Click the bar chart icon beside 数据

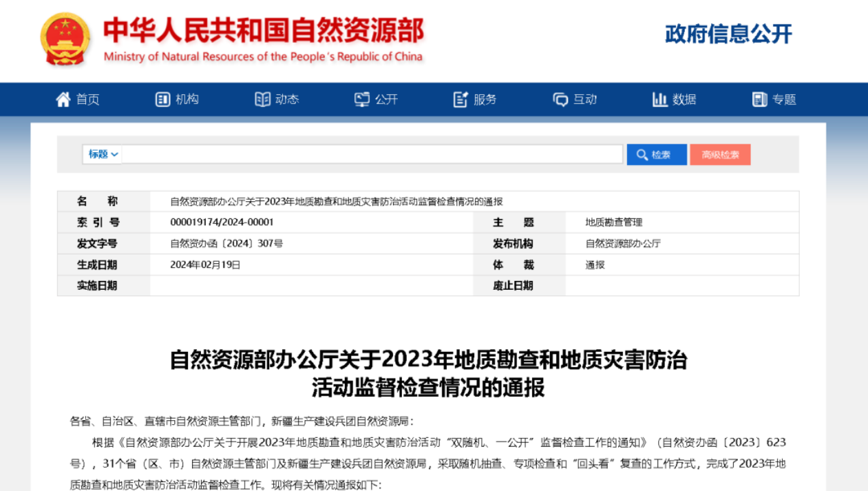660,100
